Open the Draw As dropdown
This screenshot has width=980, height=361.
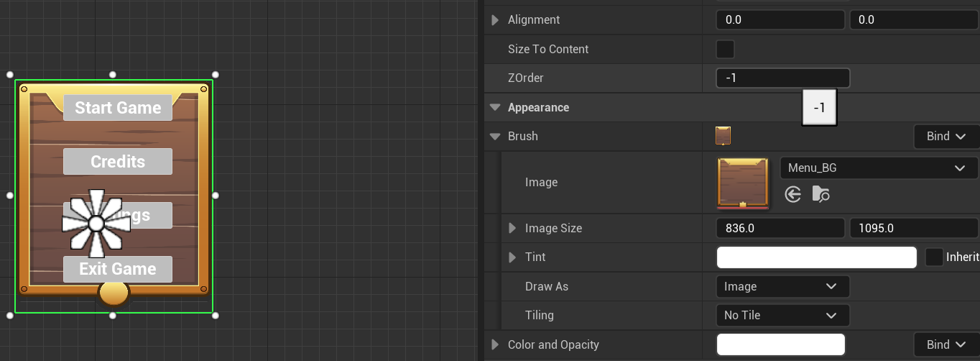(x=782, y=286)
